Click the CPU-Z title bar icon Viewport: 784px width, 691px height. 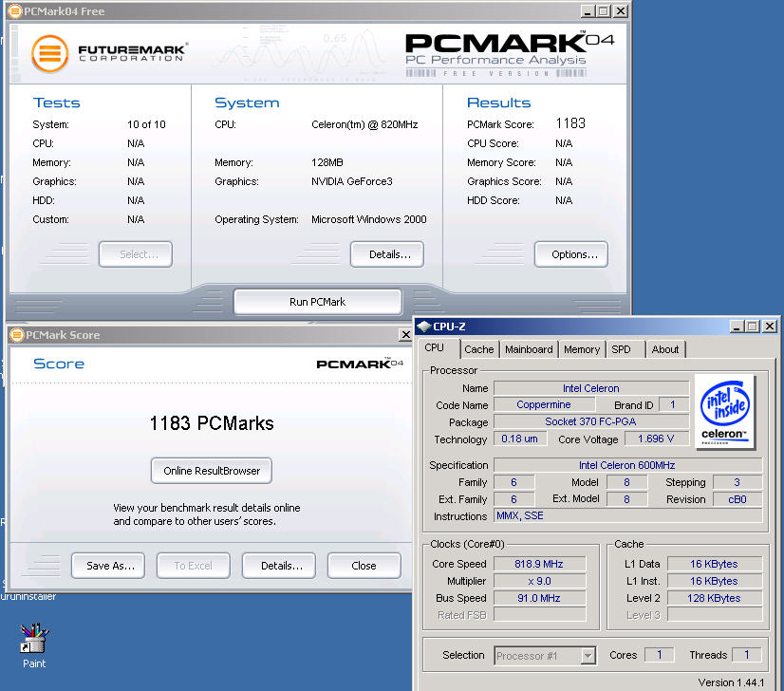(x=424, y=327)
